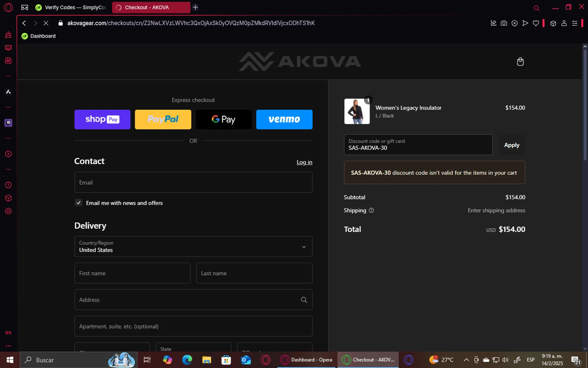Viewport: 588px width, 368px height.
Task: Open the address bar site lock icon
Action: pos(60,23)
